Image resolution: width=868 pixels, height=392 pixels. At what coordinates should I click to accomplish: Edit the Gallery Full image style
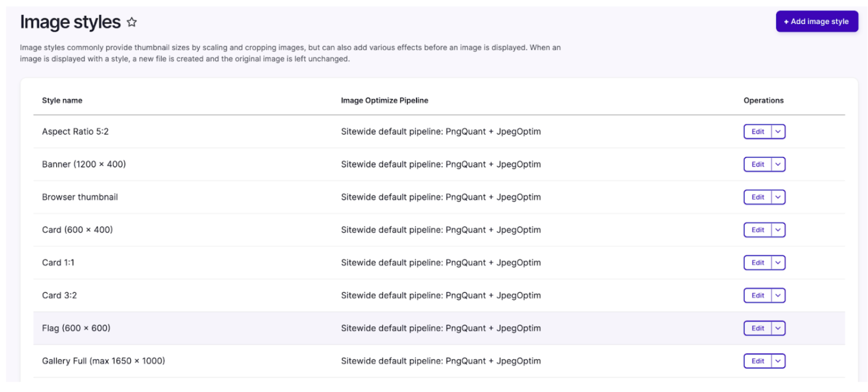coord(757,361)
